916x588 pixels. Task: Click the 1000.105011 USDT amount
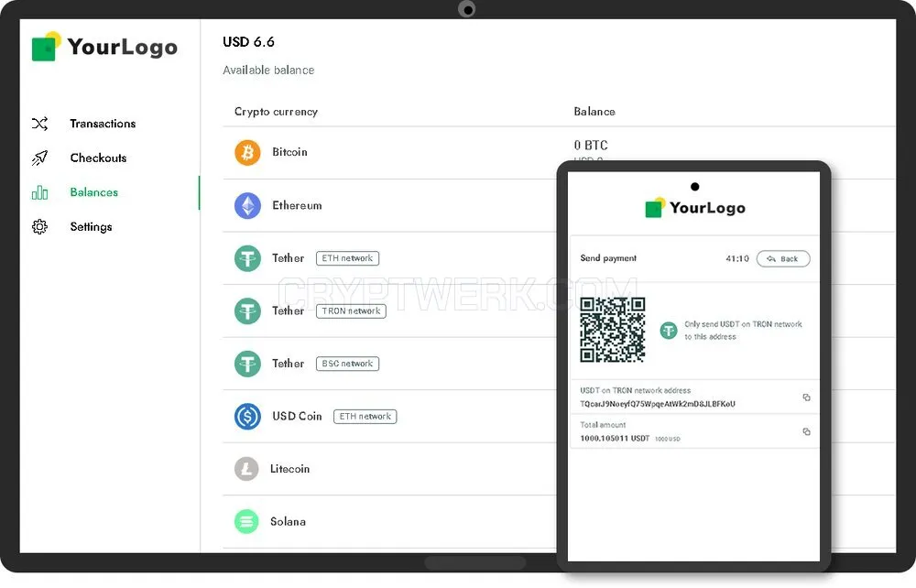[x=615, y=439]
